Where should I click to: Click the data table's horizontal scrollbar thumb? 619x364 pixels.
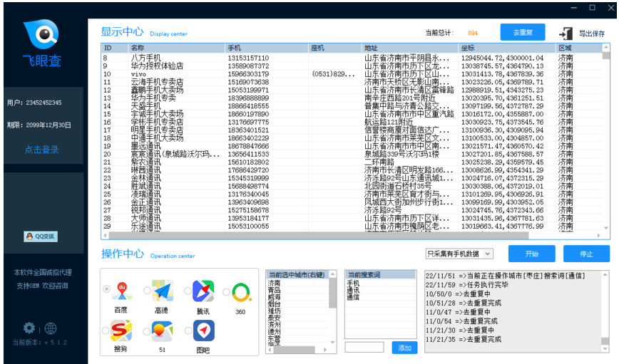coord(318,236)
